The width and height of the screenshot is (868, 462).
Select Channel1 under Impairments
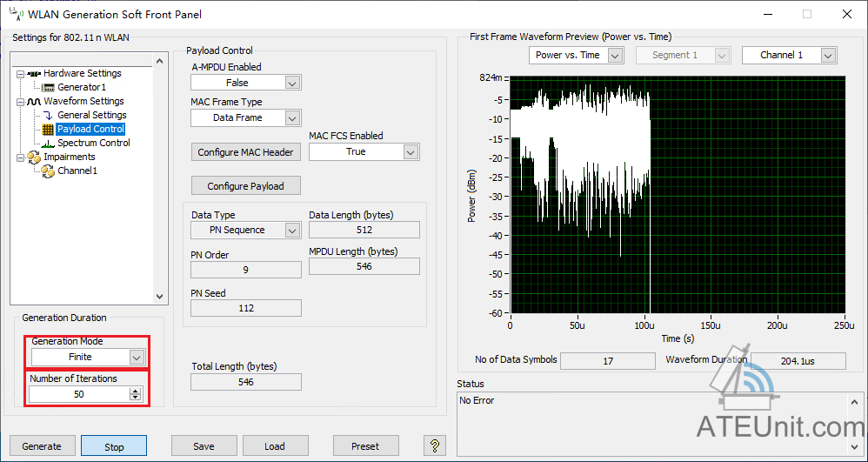(x=77, y=171)
